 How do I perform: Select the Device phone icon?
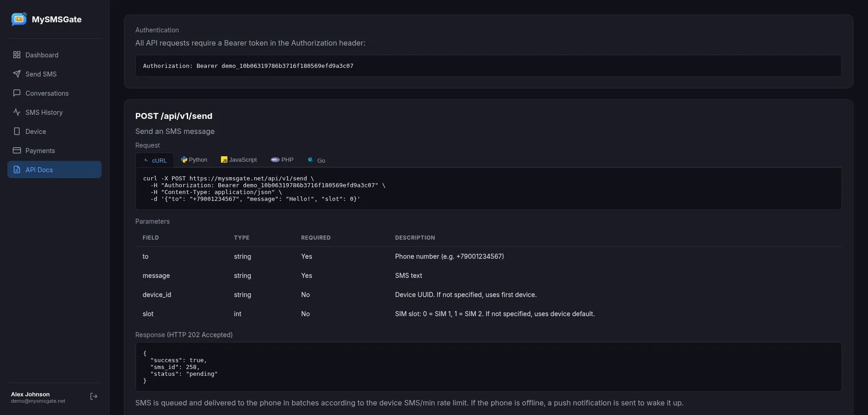[16, 131]
